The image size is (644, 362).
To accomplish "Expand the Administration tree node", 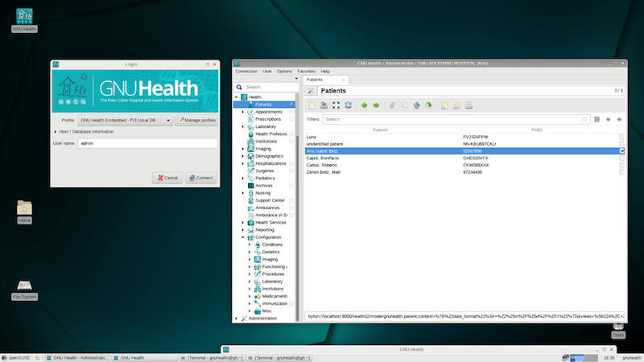I will (x=236, y=319).
